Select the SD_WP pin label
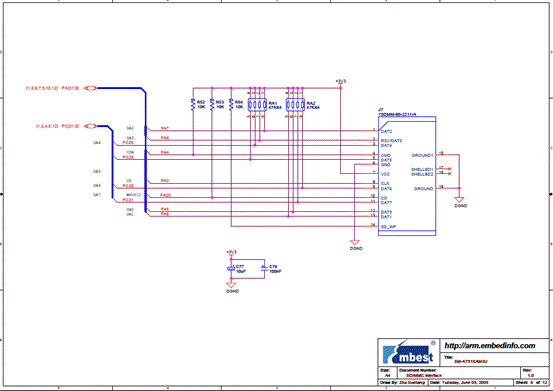 tap(388, 227)
